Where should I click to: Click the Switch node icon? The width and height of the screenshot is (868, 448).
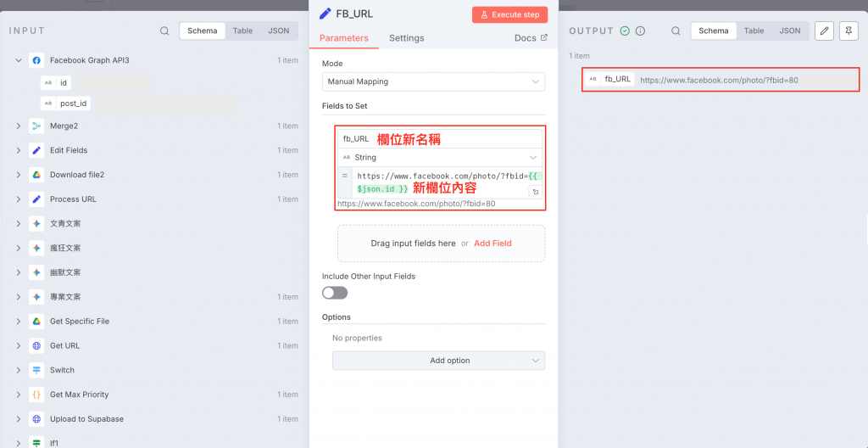pos(36,370)
